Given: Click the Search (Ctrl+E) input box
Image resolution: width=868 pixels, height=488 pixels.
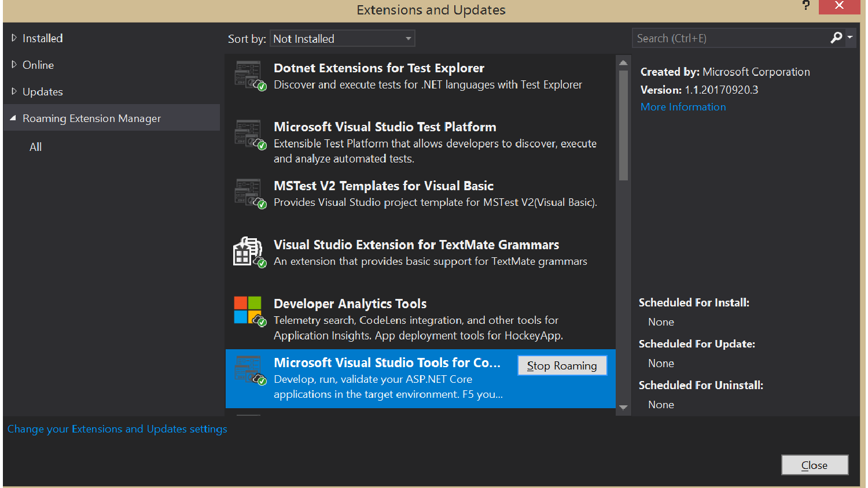Looking at the screenshot, I should pyautogui.click(x=730, y=38).
